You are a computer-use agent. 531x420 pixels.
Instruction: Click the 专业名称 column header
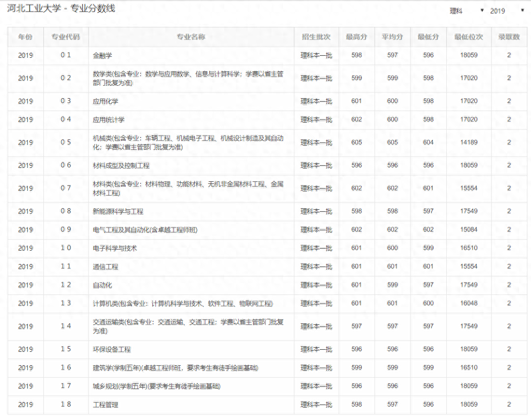pyautogui.click(x=191, y=37)
